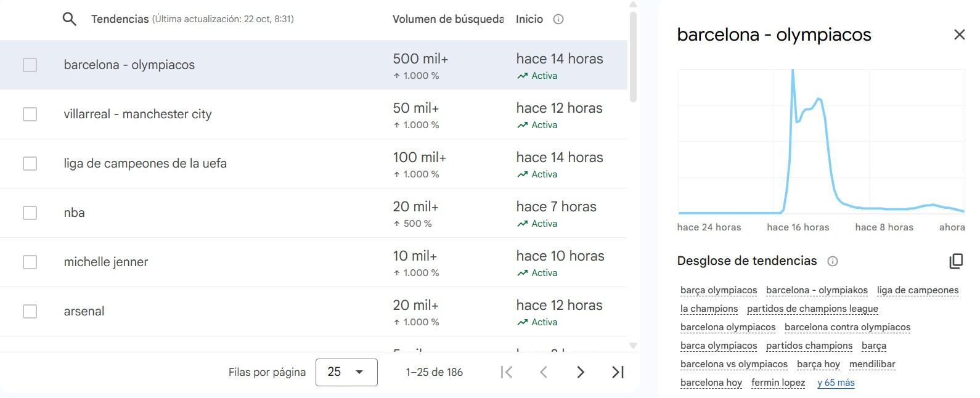
Task: Open the Inicio info icon
Action: [x=558, y=19]
